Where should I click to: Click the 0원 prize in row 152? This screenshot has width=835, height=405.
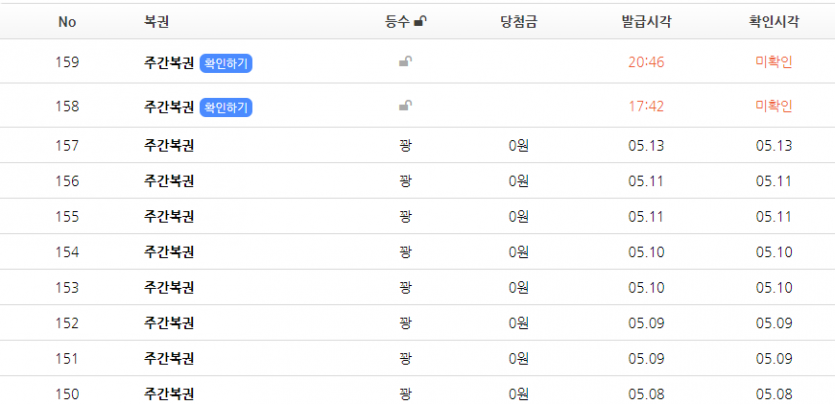(518, 323)
